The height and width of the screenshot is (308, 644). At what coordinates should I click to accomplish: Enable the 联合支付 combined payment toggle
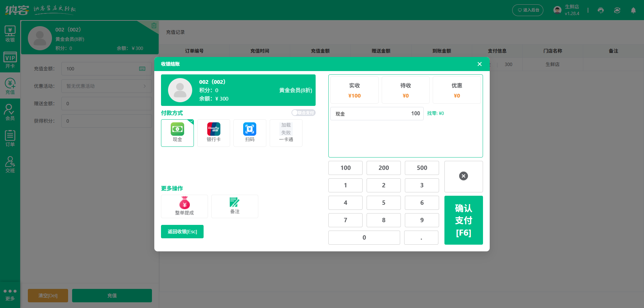303,113
